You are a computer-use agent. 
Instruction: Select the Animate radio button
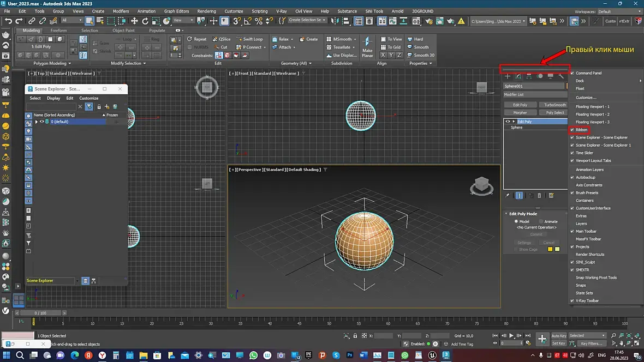click(541, 221)
